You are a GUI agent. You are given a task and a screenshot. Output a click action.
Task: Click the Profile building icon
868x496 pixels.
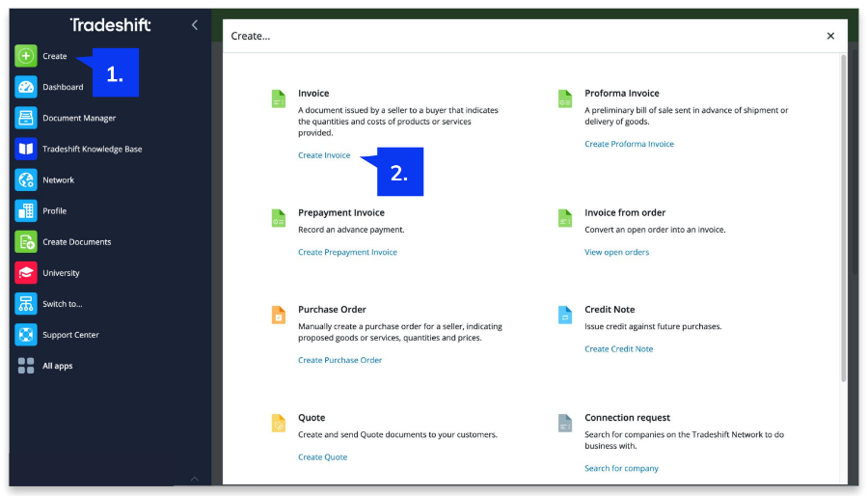(x=26, y=210)
